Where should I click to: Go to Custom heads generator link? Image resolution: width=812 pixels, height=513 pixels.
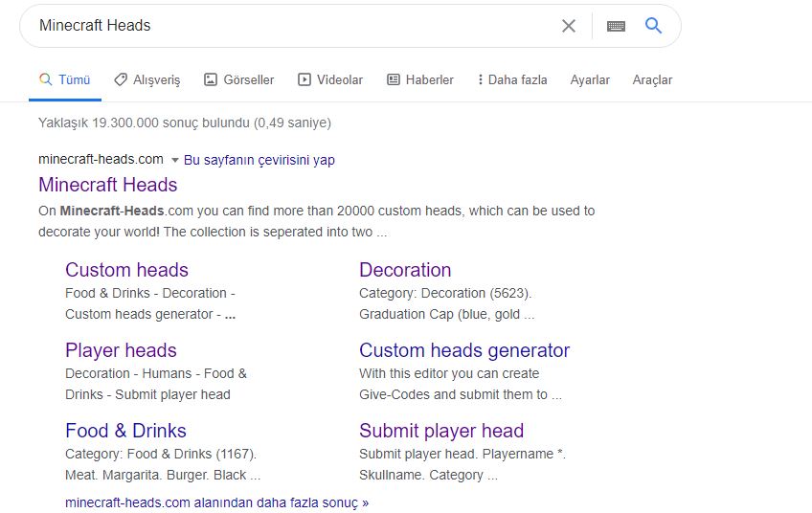464,350
